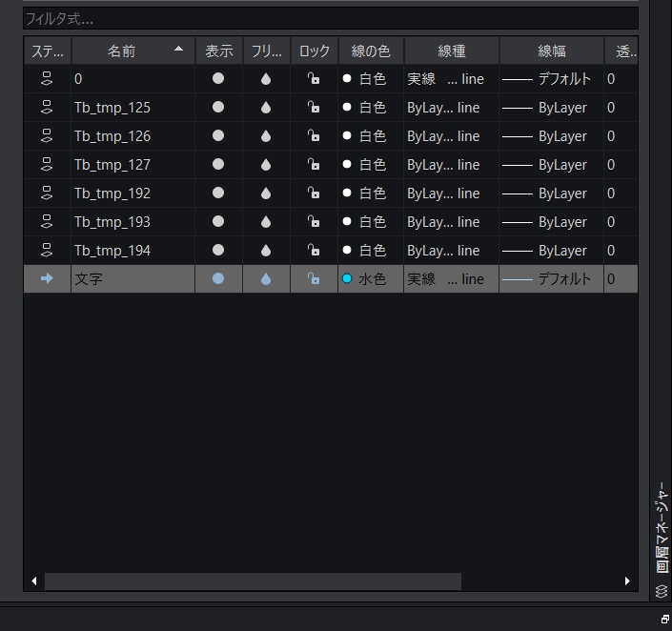This screenshot has height=631, width=672.
Task: Click the フィルタ式 filter input field
Action: (331, 18)
